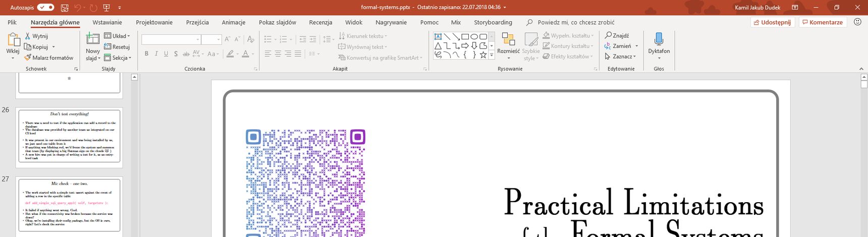Click the smiley feedback icon
This screenshot has width=868, height=237.
click(857, 22)
